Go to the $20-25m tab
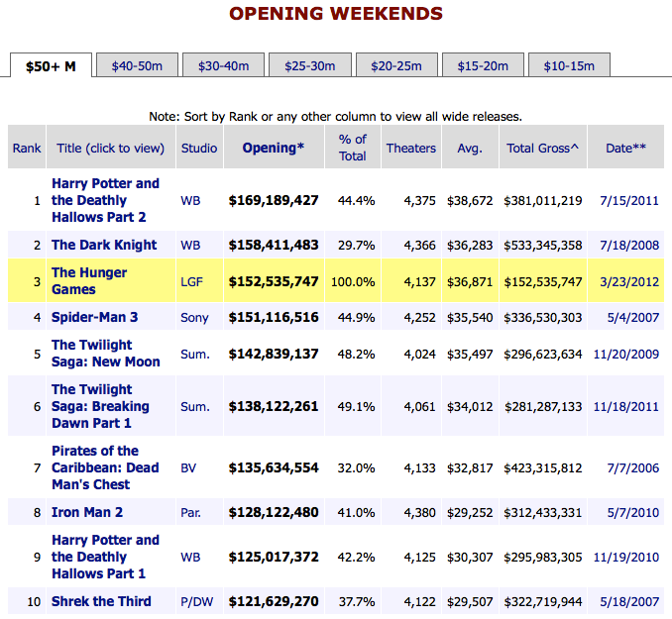The width and height of the screenshot is (672, 619). pos(396,66)
